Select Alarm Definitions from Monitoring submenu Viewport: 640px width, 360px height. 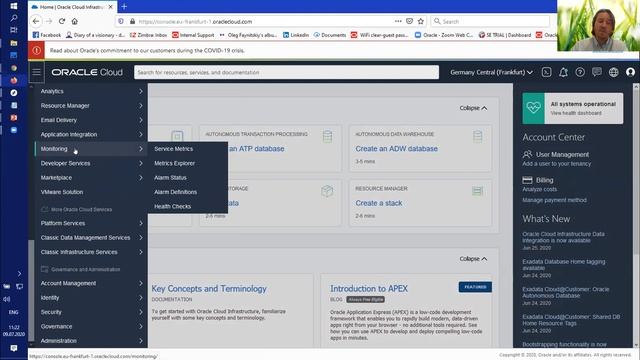[176, 192]
